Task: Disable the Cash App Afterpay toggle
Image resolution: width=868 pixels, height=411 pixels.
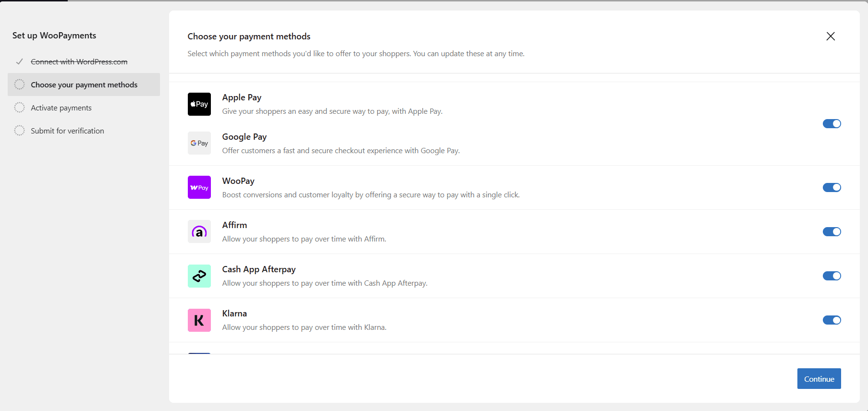Action: coord(831,276)
